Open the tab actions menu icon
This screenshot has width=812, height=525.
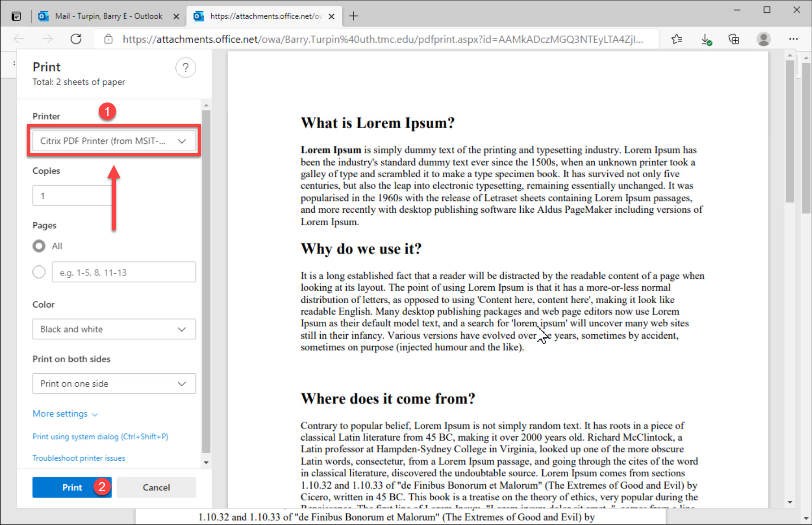tap(16, 16)
